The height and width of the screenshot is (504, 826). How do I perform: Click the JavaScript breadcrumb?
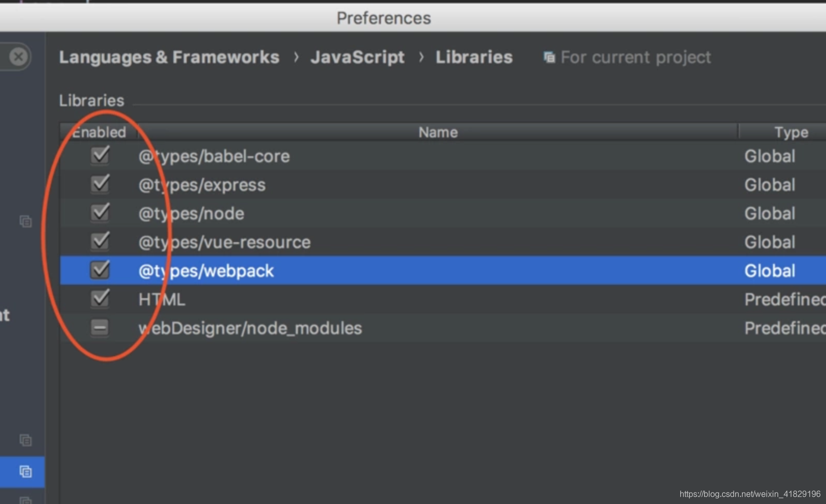[357, 58]
